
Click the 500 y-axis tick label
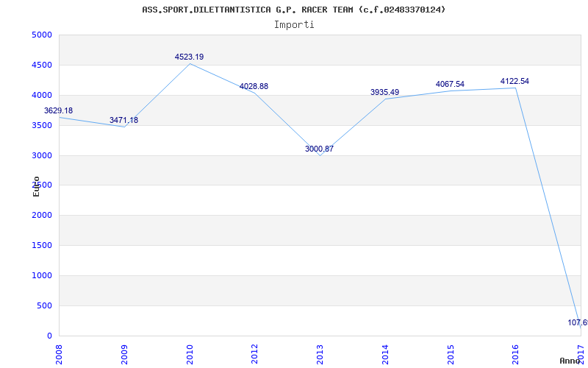(44, 305)
